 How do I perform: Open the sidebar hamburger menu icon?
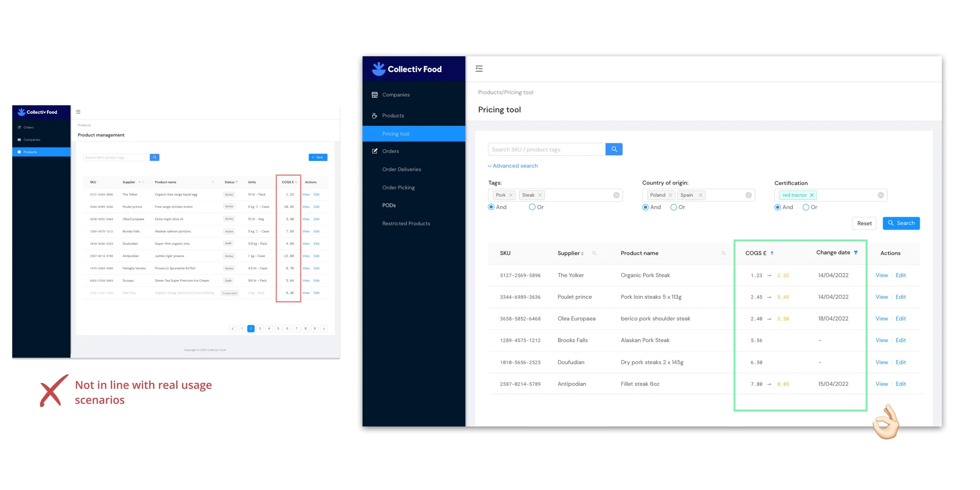[479, 69]
